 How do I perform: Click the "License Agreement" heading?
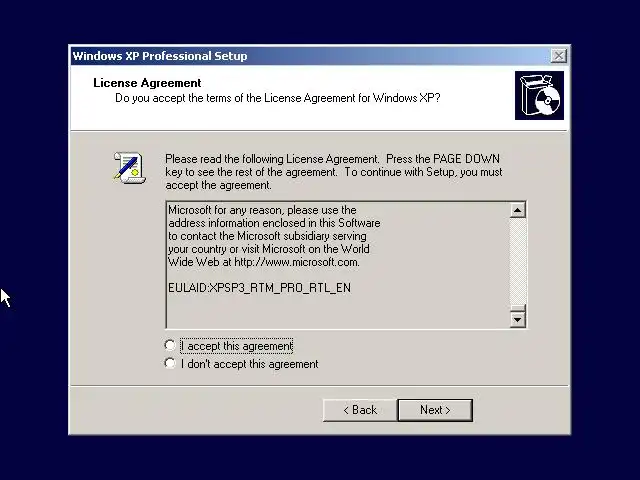[147, 83]
